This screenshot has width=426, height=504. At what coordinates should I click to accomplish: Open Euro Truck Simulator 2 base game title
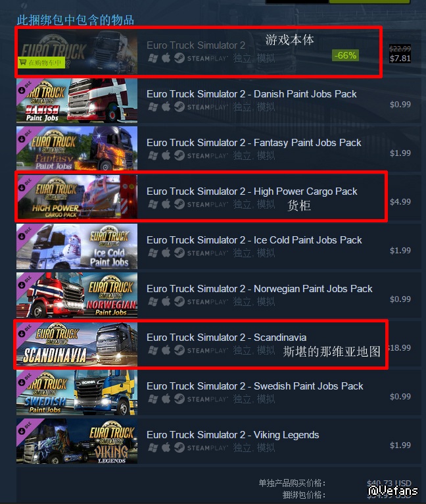coord(196,45)
